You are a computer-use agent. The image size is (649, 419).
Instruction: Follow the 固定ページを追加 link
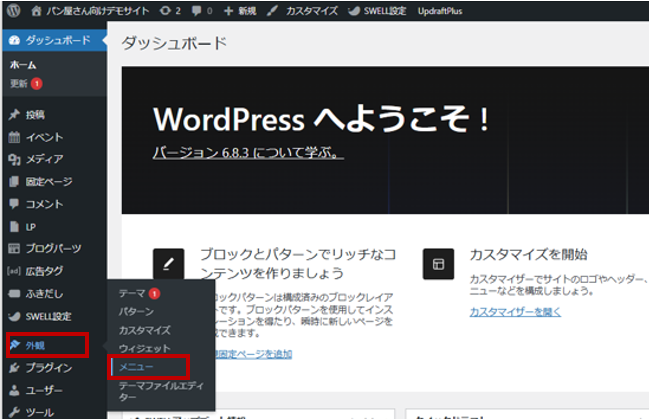click(254, 354)
